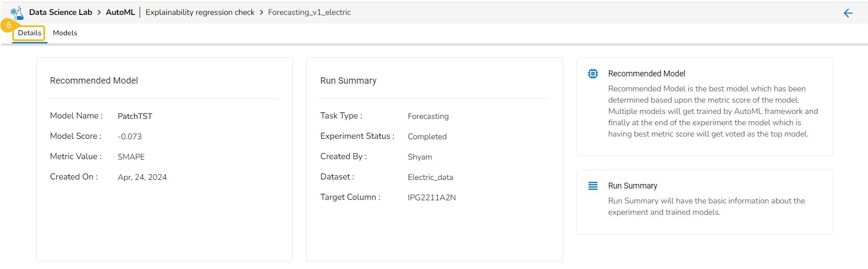
Task: Click the back arrow icon
Action: pos(848,13)
